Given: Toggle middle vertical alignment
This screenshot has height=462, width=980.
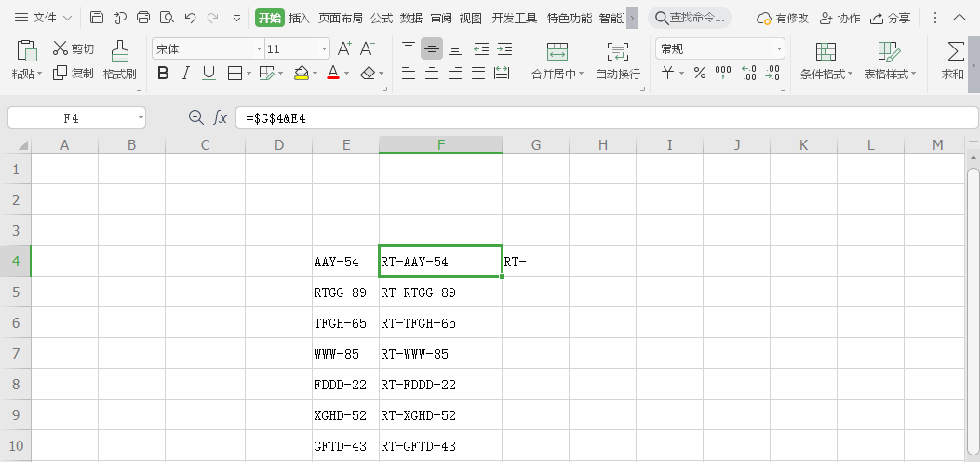Looking at the screenshot, I should pos(432,48).
